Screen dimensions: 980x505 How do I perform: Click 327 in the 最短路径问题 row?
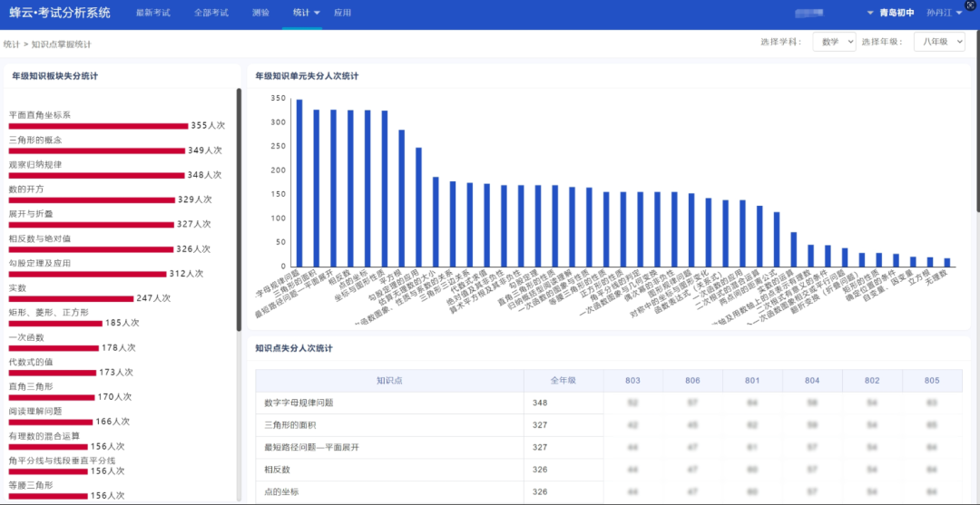click(540, 448)
